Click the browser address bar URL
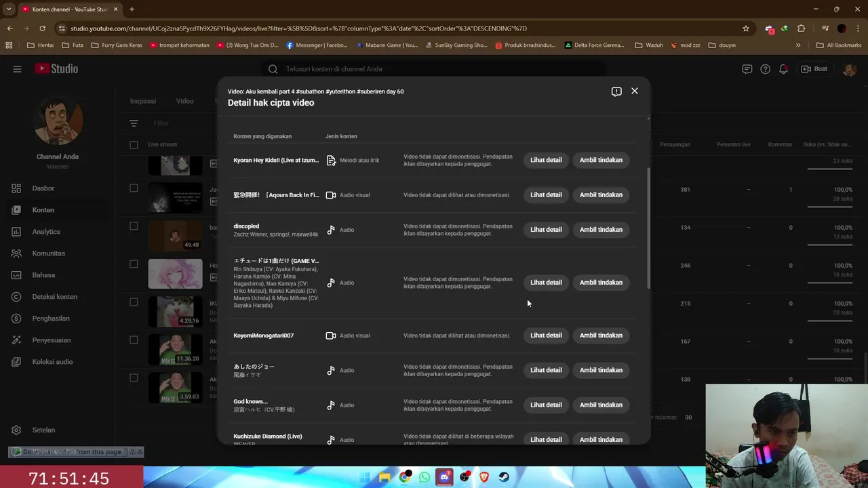The width and height of the screenshot is (868, 488). tap(298, 28)
